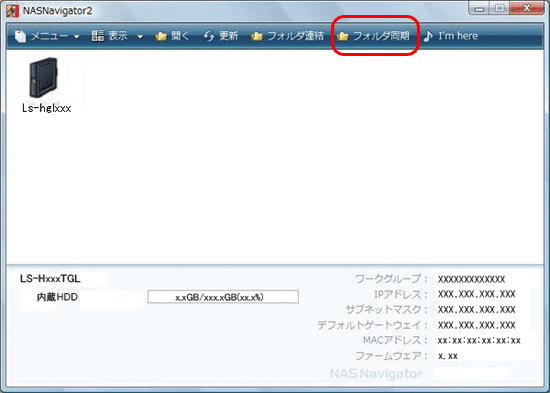Click the ファームウェア label

tap(391, 356)
